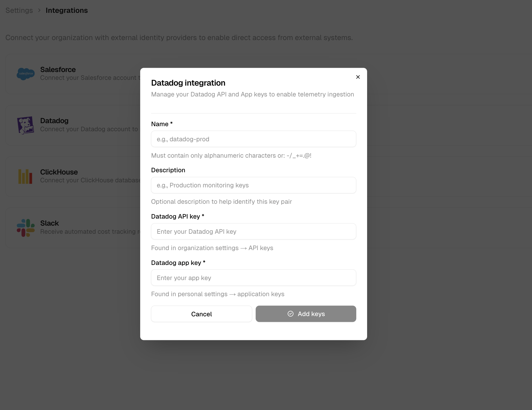
Task: Click the Datadog API key input field
Action: click(253, 231)
